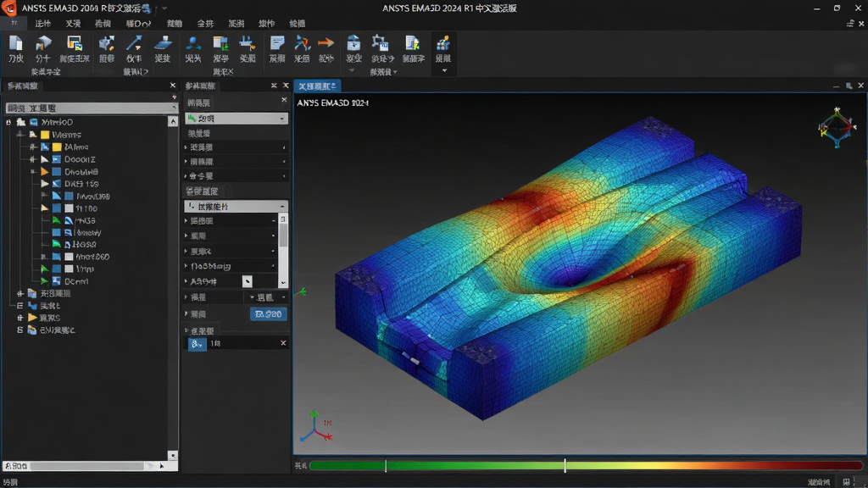
Task: Click the ribbon collapse icon at top right
Action: (x=850, y=23)
